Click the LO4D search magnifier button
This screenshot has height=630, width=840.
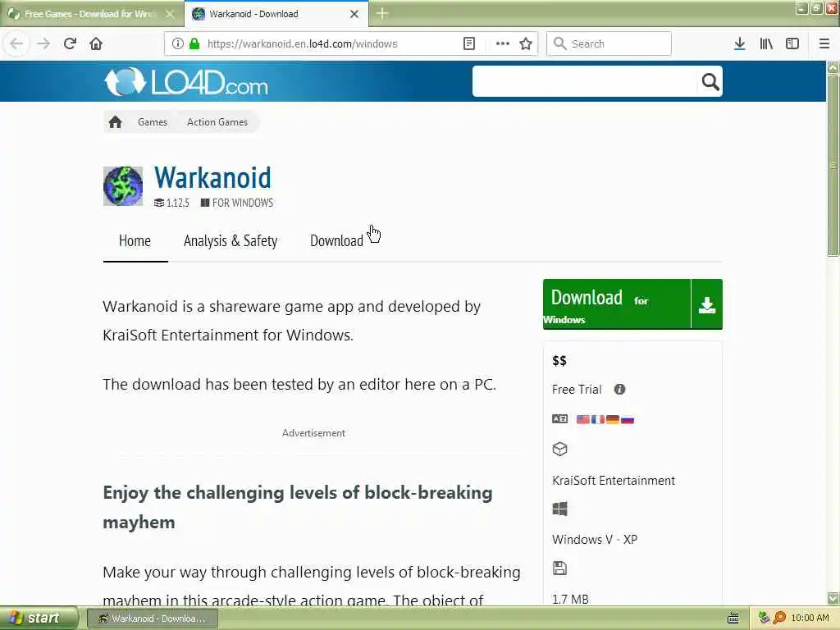point(710,81)
